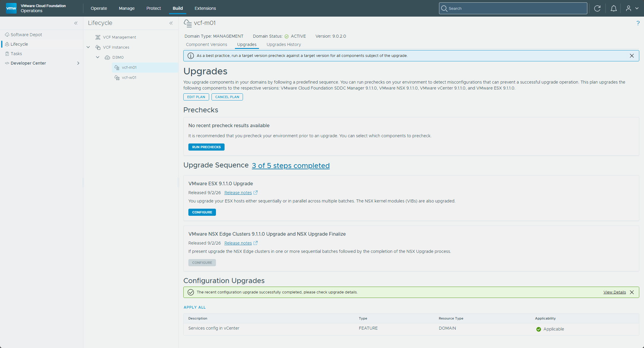Open the user account menu

632,8
